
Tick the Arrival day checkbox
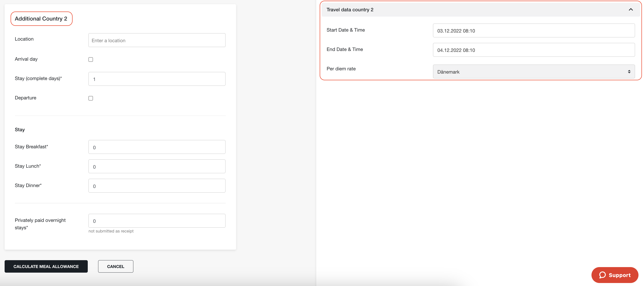click(91, 59)
